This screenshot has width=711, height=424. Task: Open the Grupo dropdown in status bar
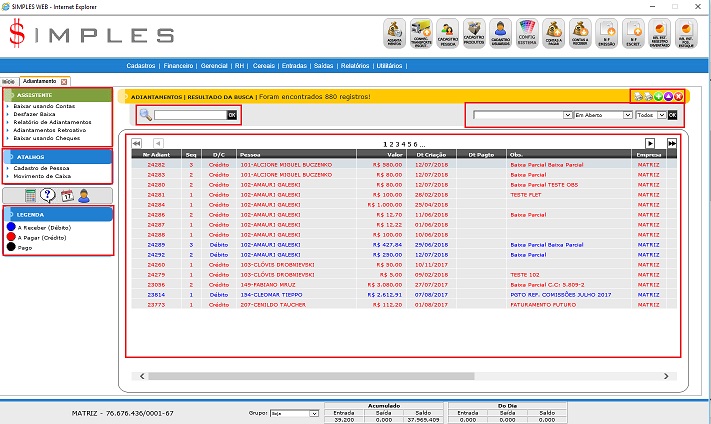pos(314,412)
